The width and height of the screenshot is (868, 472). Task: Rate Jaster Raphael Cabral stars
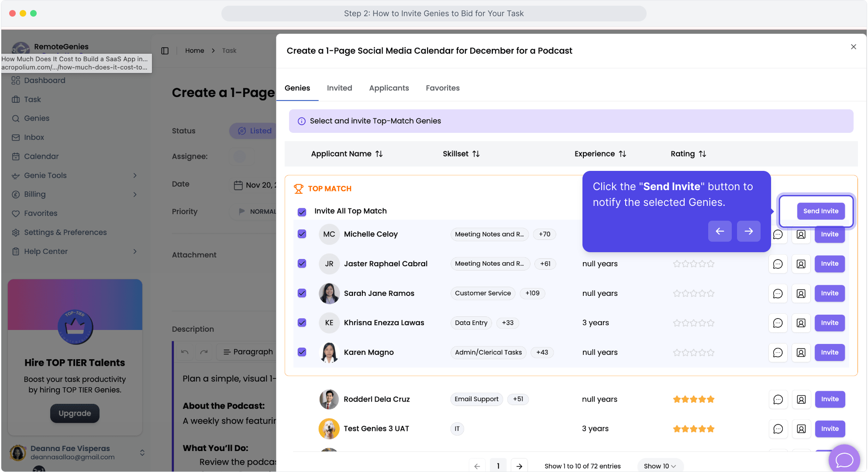(x=693, y=264)
